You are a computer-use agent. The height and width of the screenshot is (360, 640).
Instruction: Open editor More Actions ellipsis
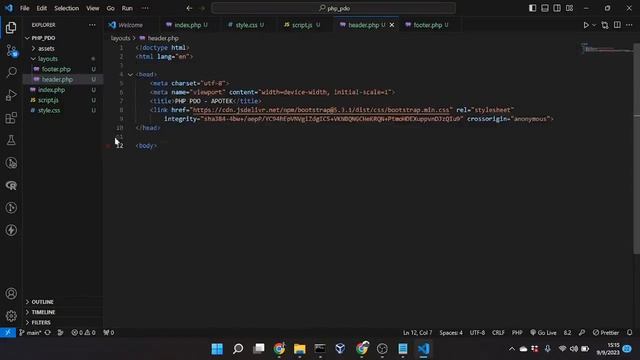[629, 25]
